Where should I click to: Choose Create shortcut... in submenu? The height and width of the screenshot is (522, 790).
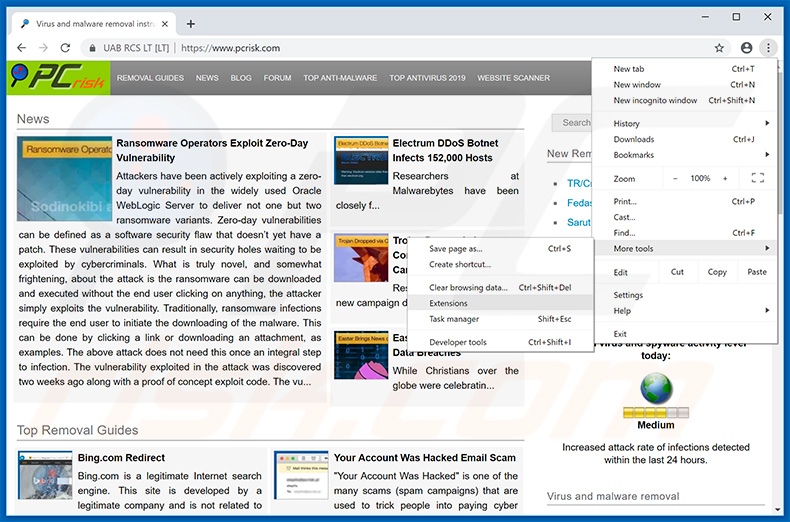(500, 264)
